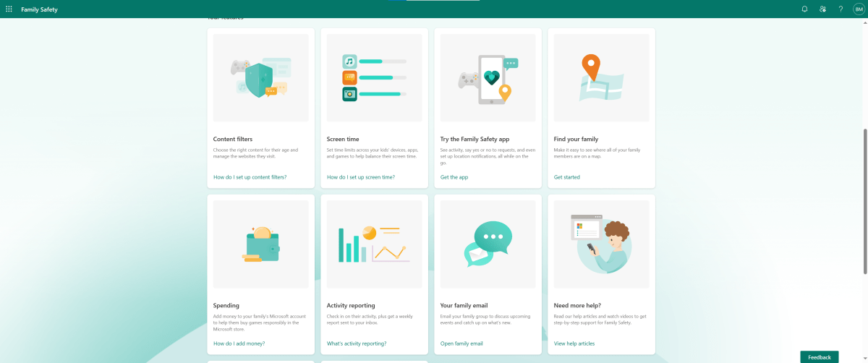
Task: Select the 'Spending' card title
Action: (226, 305)
